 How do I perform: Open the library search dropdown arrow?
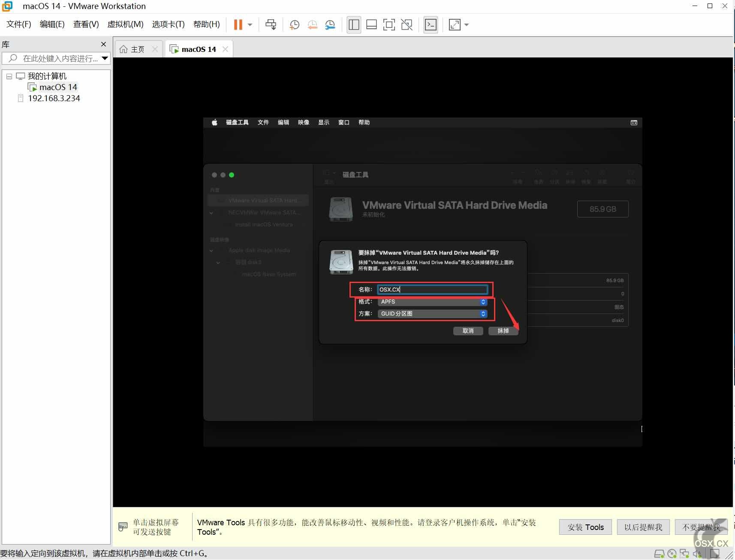[105, 58]
